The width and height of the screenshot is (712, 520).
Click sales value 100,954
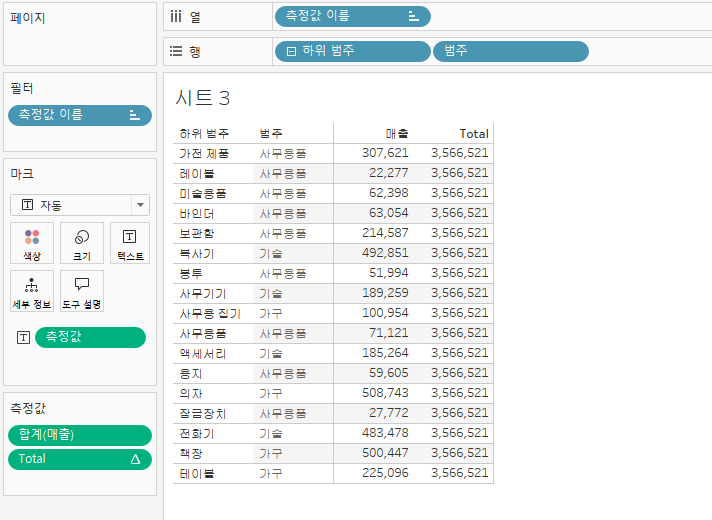(x=385, y=312)
